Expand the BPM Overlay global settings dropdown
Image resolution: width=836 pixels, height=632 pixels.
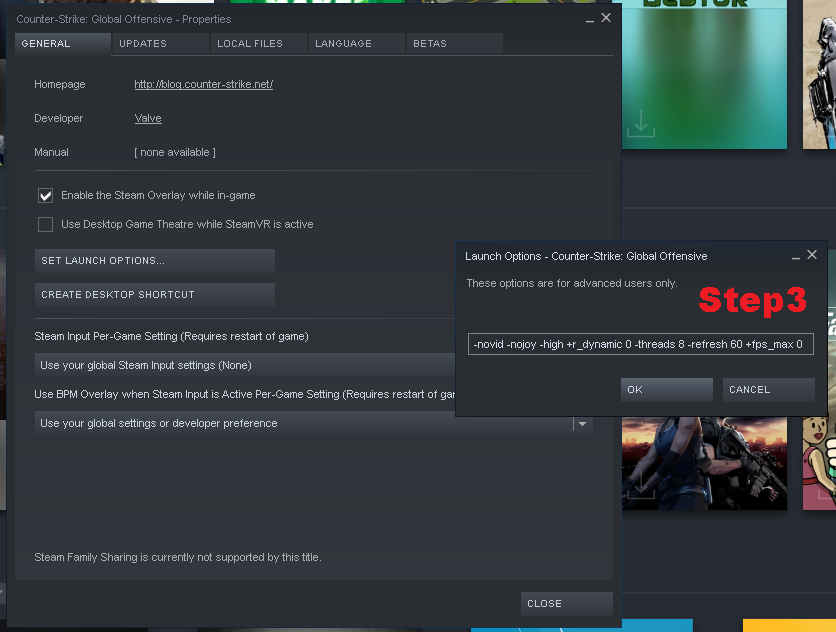314,423
